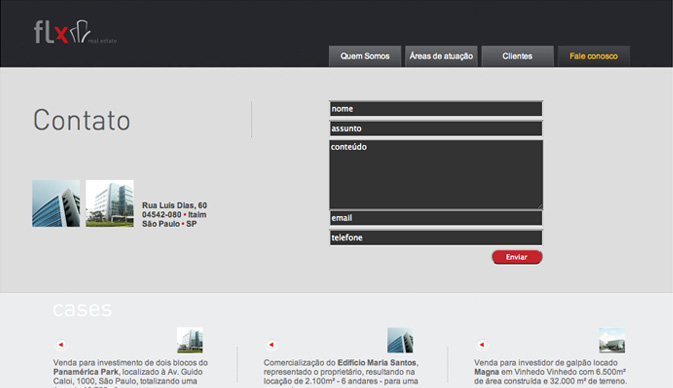Click the red arrow for Edifício Maria Santos case
Viewport: 673px width, 388px height.
coord(271,345)
